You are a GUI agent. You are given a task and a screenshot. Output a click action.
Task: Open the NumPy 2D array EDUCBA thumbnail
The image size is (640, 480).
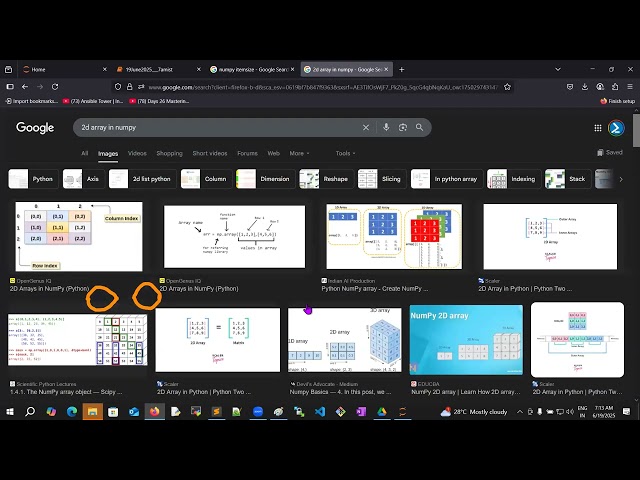pyautogui.click(x=466, y=339)
